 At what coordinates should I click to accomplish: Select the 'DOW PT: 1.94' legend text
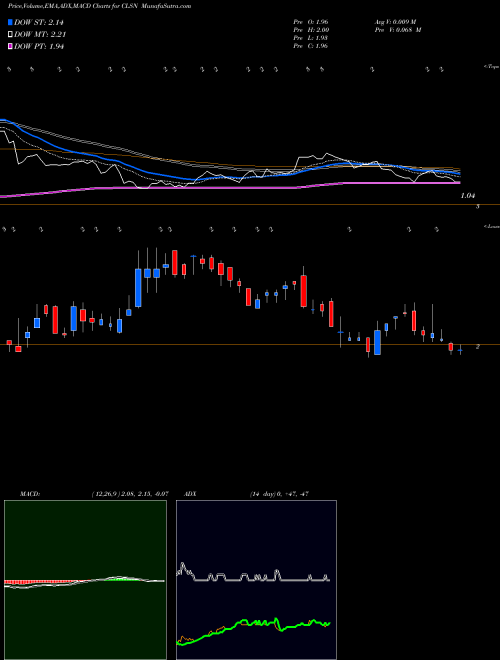coord(39,47)
